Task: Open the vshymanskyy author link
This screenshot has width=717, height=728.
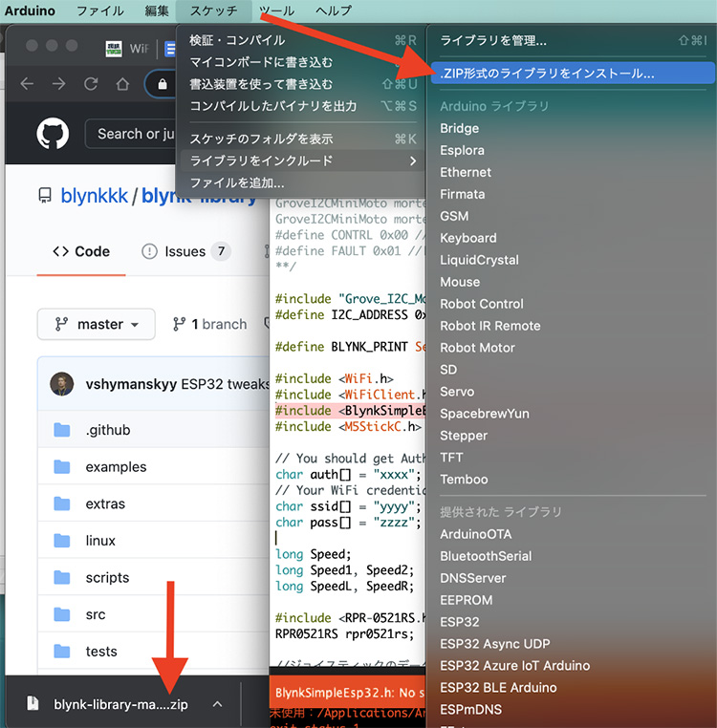Action: coord(131,384)
